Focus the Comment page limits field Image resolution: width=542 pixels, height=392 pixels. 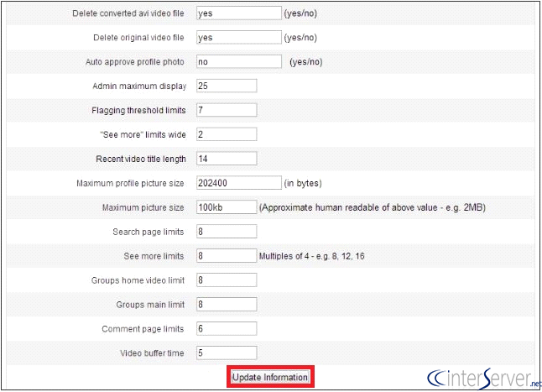(227, 328)
